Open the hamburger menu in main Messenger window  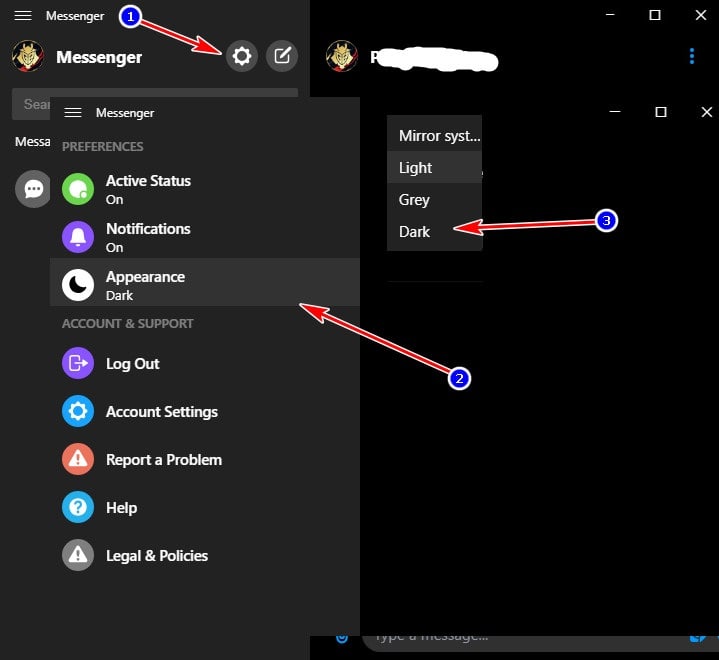tap(23, 16)
